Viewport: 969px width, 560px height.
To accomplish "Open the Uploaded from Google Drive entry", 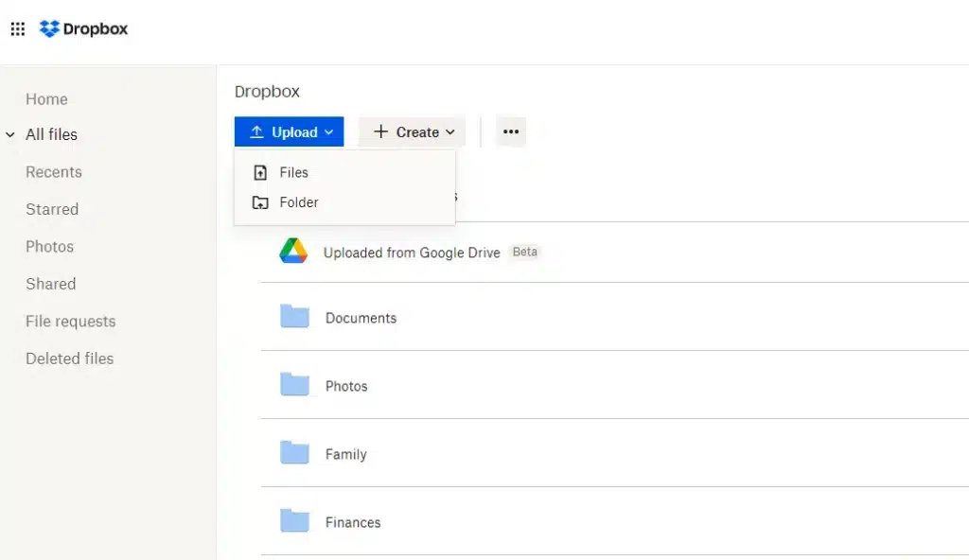I will click(x=413, y=253).
